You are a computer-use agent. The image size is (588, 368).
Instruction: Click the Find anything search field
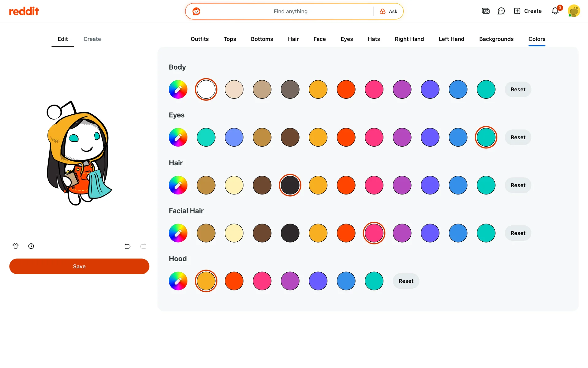tap(290, 11)
